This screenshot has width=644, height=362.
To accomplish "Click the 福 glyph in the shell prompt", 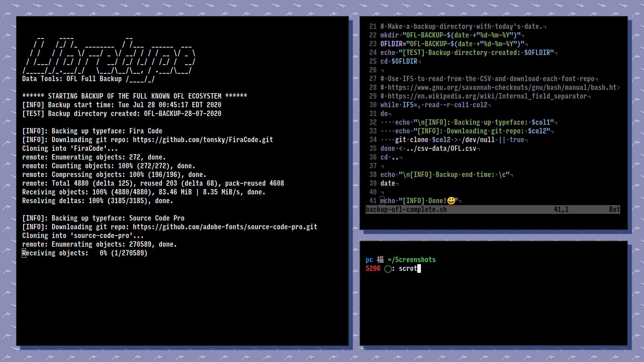I will [x=381, y=259].
